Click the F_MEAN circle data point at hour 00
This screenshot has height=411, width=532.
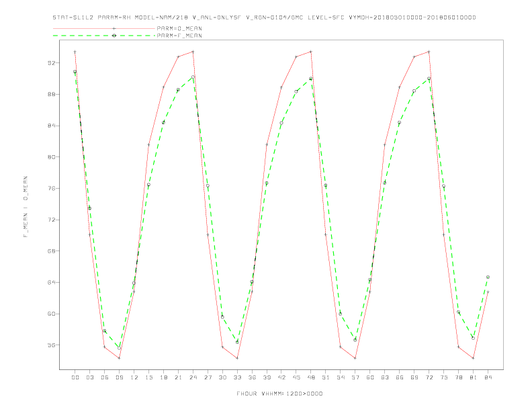[75, 72]
